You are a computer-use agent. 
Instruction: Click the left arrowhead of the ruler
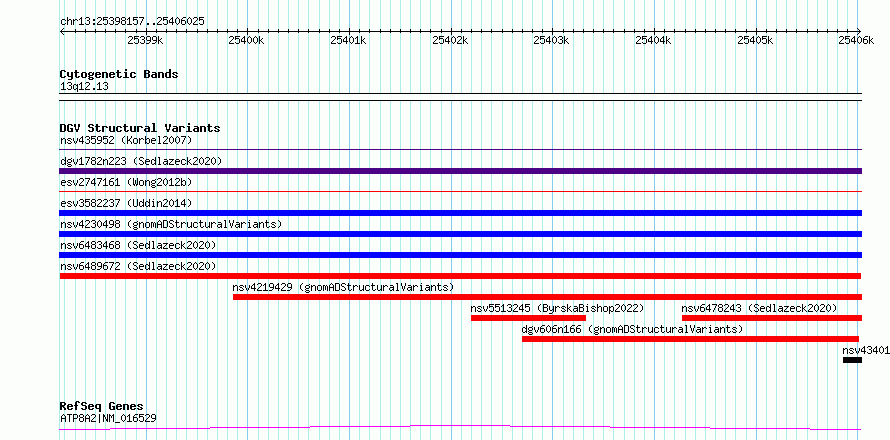62,31
